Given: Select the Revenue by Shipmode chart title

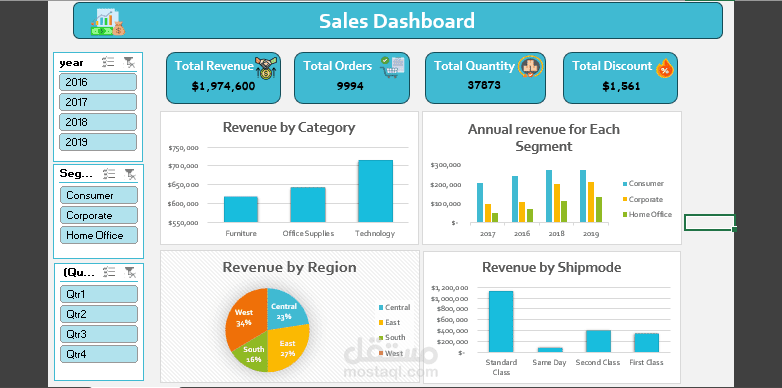Looking at the screenshot, I should [552, 268].
